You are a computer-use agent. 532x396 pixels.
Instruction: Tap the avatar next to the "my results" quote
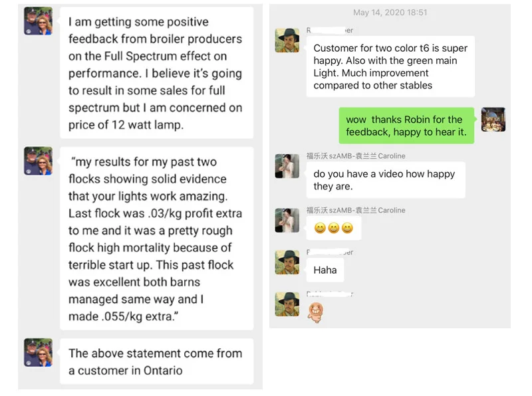[38, 161]
